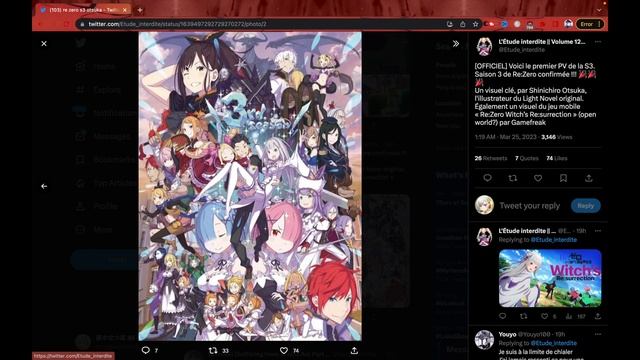The height and width of the screenshot is (360, 640).
Task: Retweet the Witch's Resurrection reply tweet
Action: [524, 316]
